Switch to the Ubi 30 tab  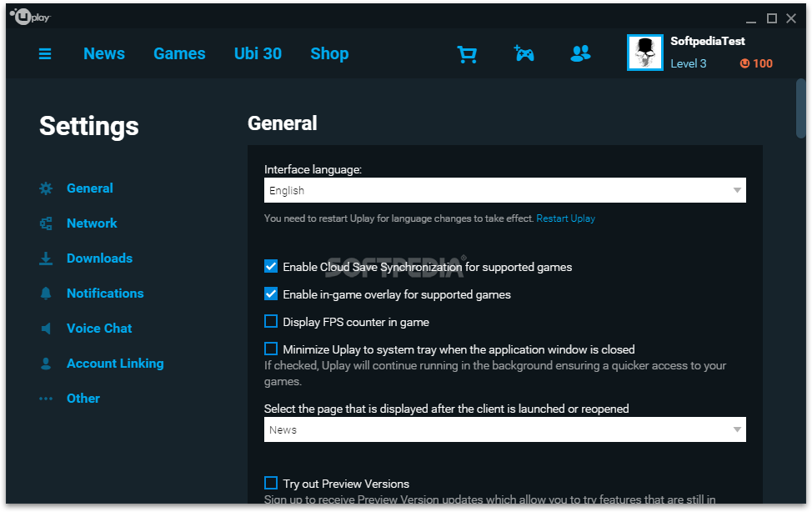tap(258, 53)
